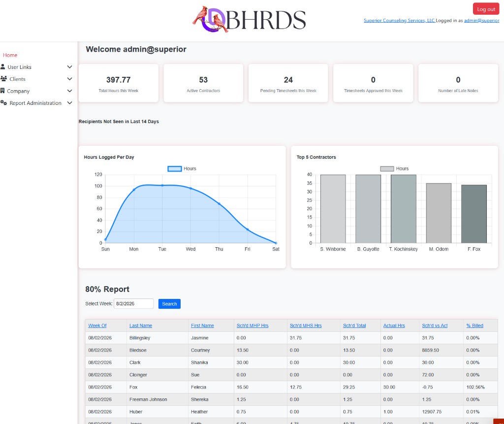Sort table by Sch'd vs Act

click(435, 326)
